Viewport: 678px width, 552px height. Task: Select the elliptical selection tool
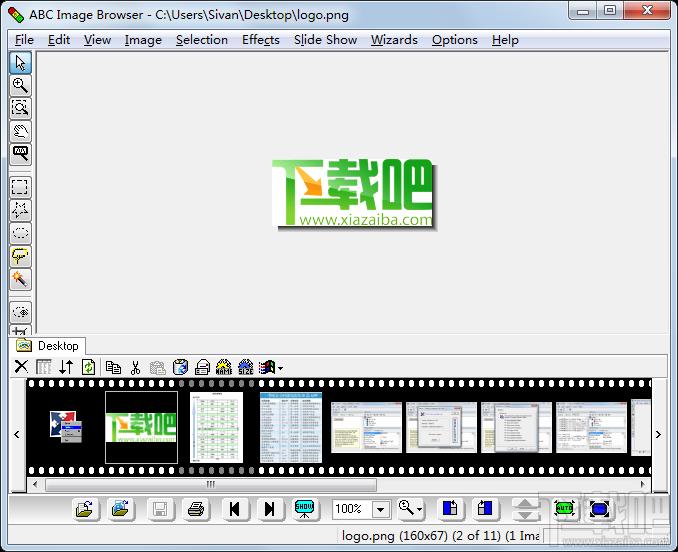[x=20, y=233]
